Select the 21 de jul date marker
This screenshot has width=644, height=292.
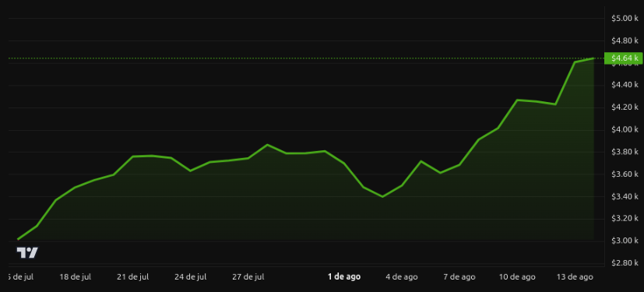pyautogui.click(x=132, y=276)
